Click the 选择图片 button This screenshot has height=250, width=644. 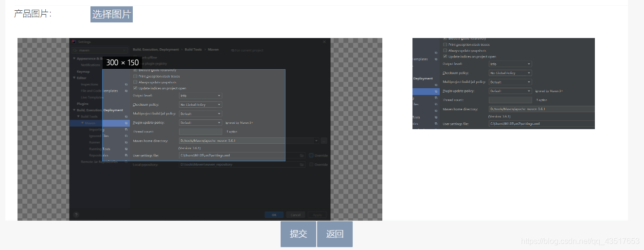click(x=111, y=15)
